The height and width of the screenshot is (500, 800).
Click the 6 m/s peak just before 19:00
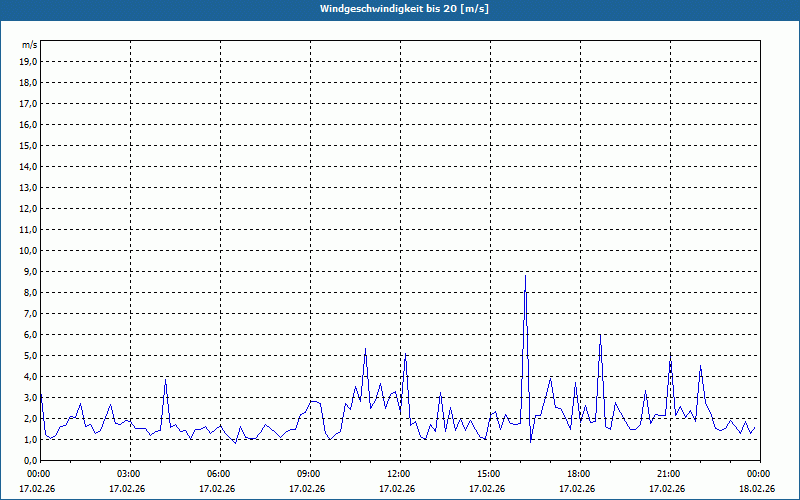(x=600, y=335)
